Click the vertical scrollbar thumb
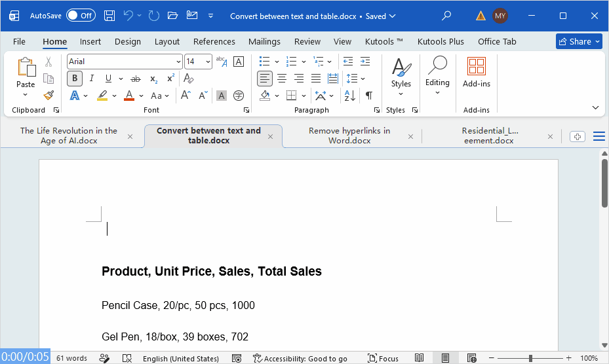The image size is (609, 364). (x=604, y=183)
